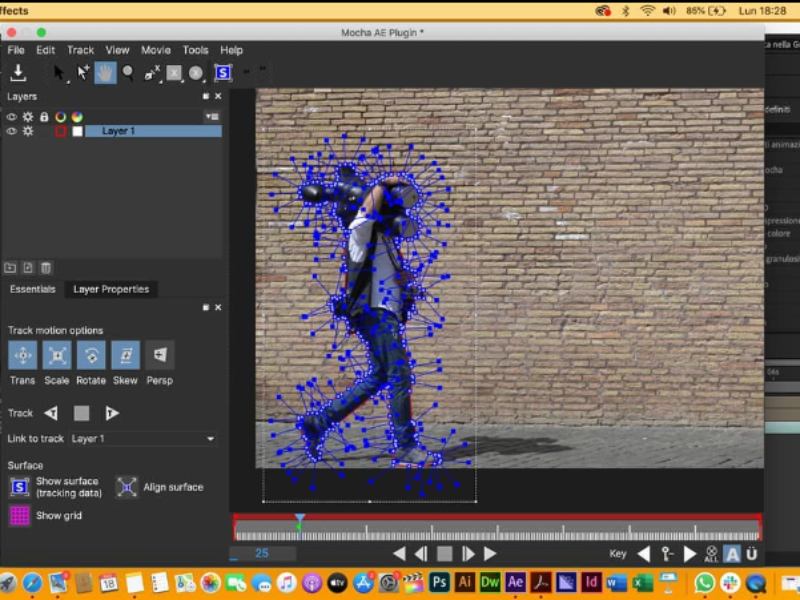Delete layer using the trash icon

coord(46,268)
